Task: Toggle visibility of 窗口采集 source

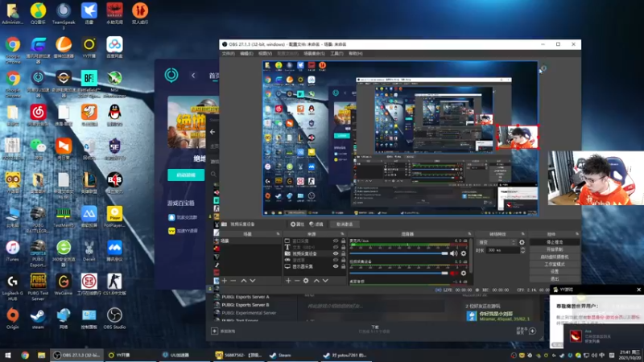Action: (x=336, y=241)
